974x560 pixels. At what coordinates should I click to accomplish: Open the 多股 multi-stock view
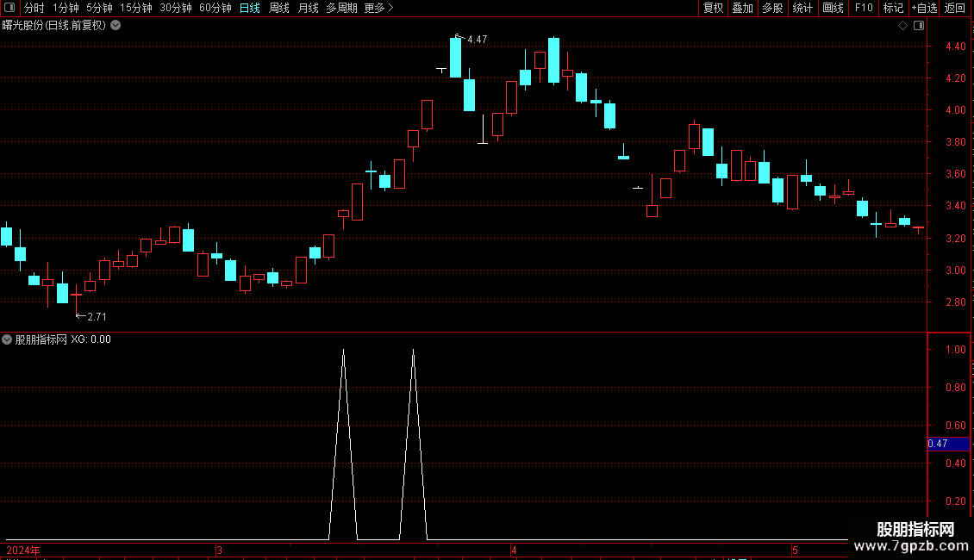coord(772,8)
